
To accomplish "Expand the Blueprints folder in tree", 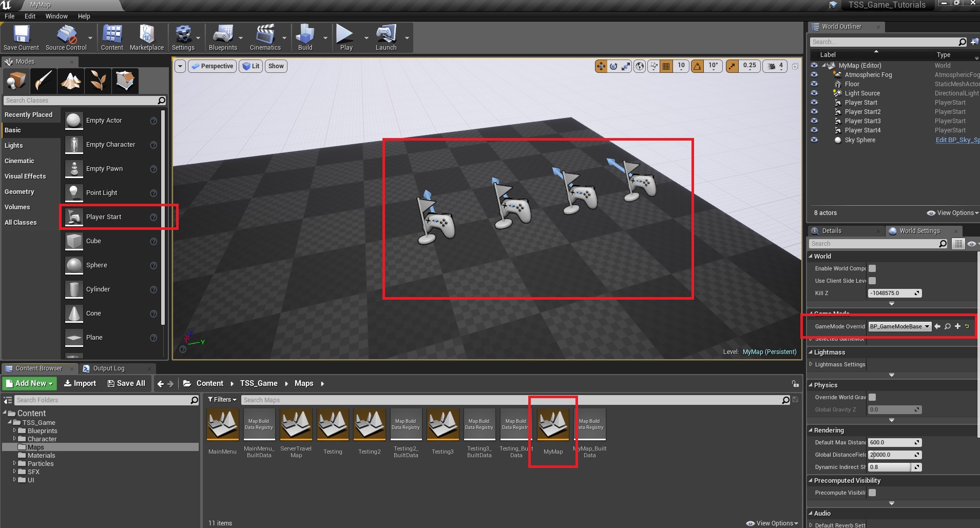I will (x=15, y=431).
